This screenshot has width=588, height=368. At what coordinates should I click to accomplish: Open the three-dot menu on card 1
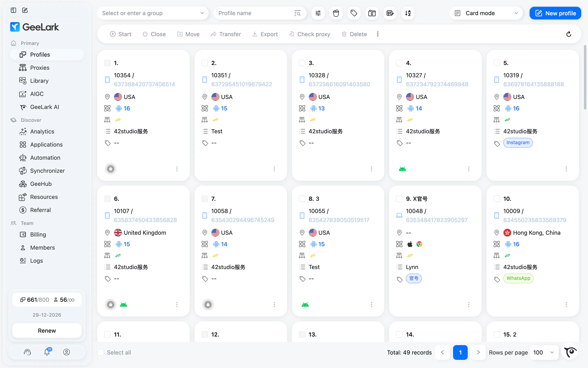coord(177,169)
